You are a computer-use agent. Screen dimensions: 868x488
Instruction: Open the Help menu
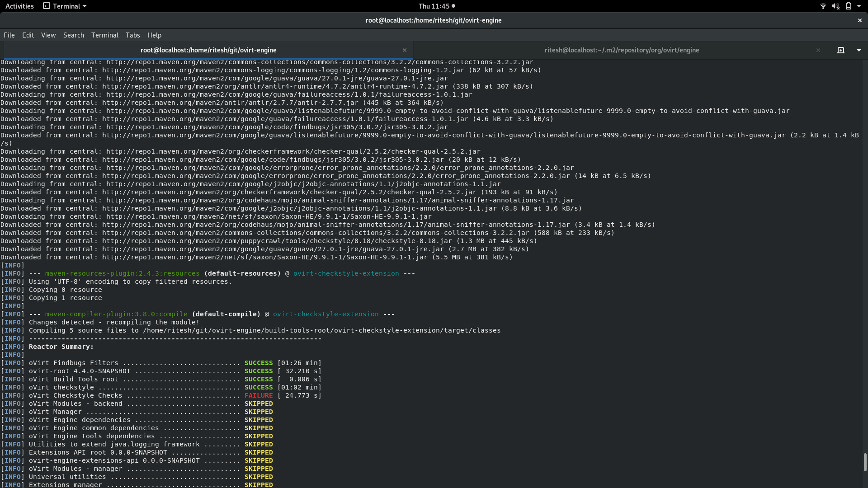coord(154,35)
